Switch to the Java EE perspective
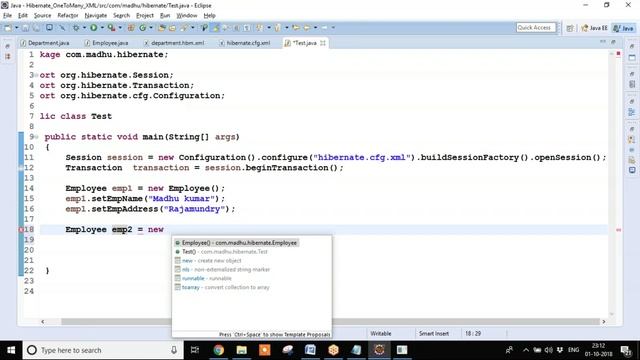 tap(594, 28)
